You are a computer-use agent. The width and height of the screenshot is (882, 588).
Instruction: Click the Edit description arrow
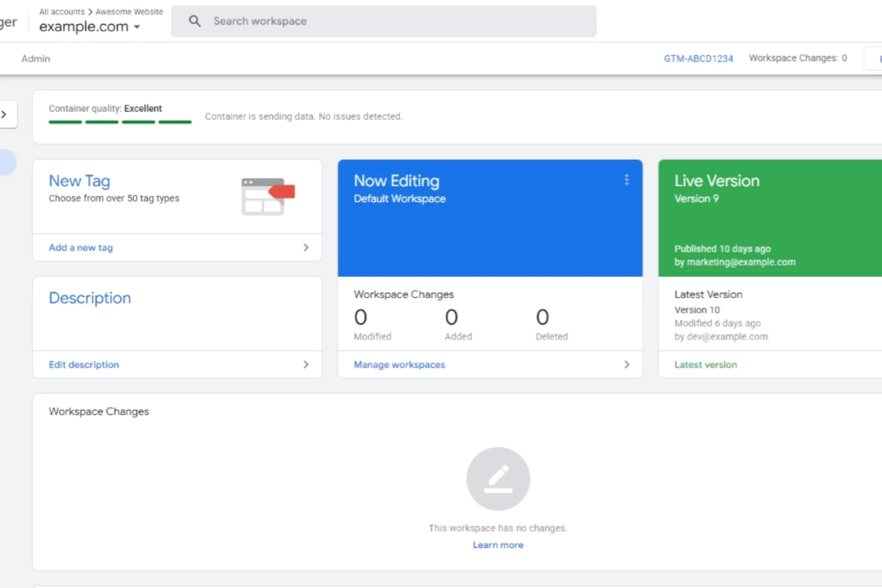tap(306, 365)
